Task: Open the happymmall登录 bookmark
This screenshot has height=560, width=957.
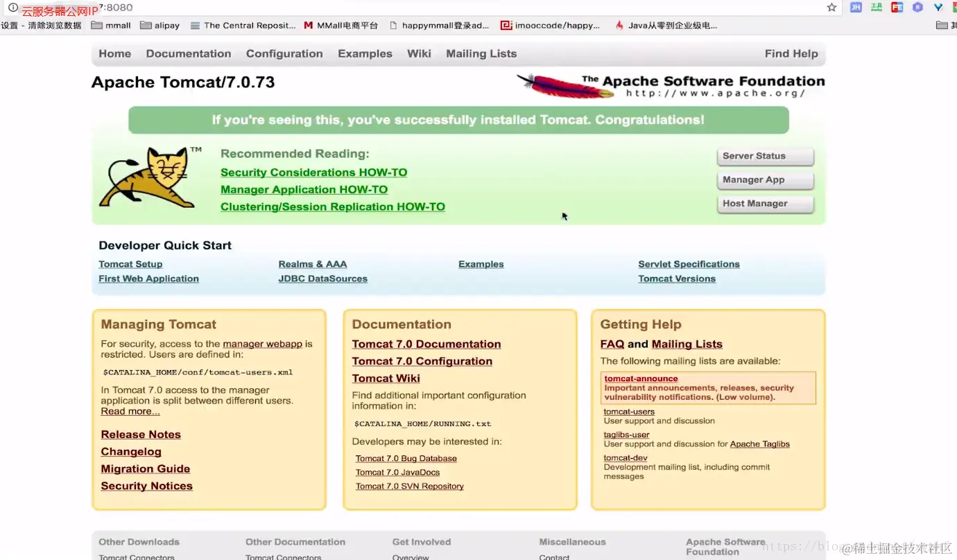Action: pos(439,26)
